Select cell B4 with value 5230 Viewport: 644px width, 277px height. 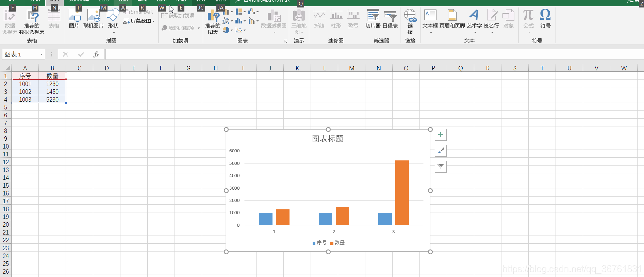click(x=52, y=99)
